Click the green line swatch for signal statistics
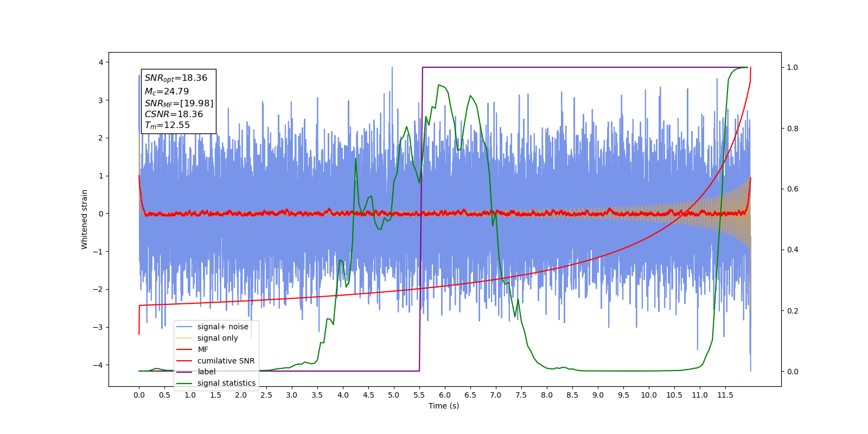Screen dimensions: 868x434 click(184, 383)
